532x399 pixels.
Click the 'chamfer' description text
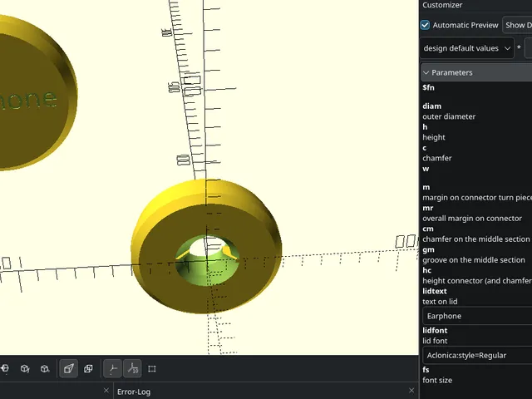pos(437,158)
